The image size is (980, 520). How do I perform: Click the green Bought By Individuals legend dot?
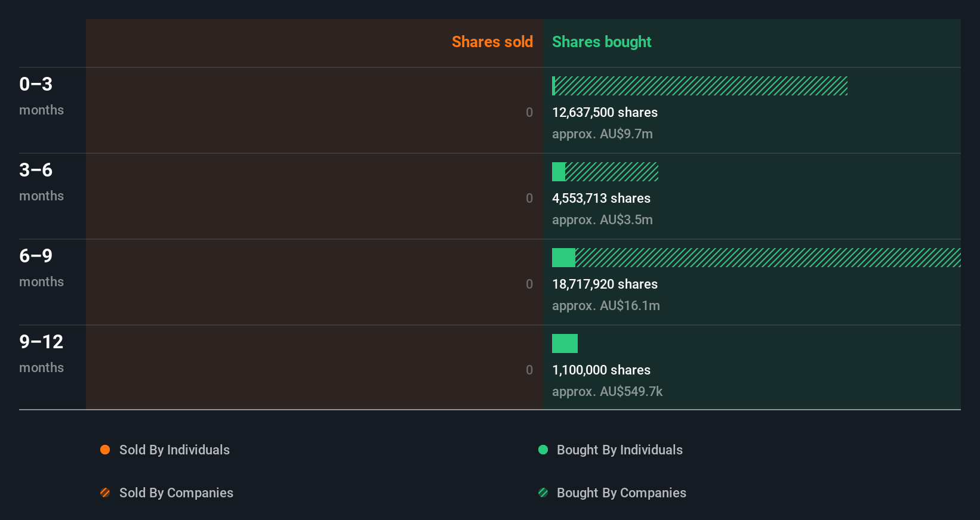543,450
